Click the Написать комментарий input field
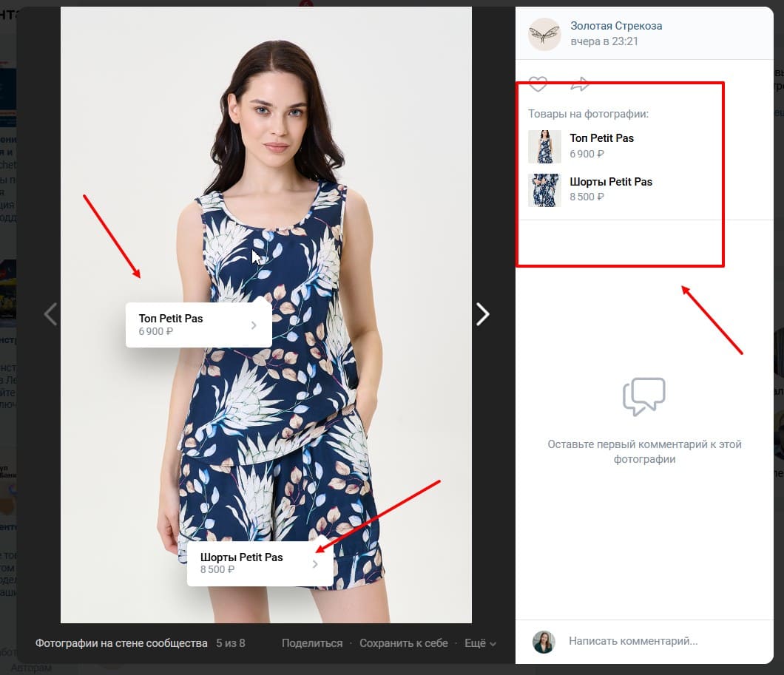The width and height of the screenshot is (784, 675). (x=651, y=642)
